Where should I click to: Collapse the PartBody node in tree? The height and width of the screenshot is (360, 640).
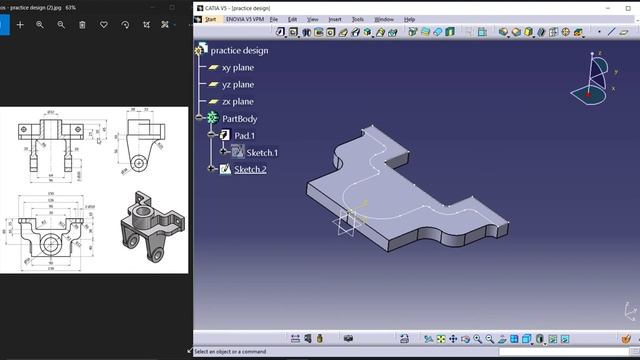click(199, 118)
